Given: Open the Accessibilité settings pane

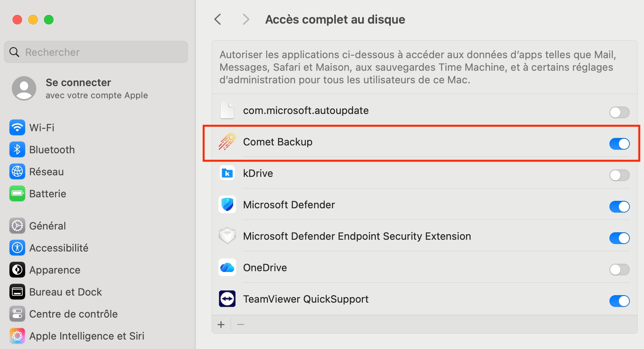Looking at the screenshot, I should click(59, 248).
